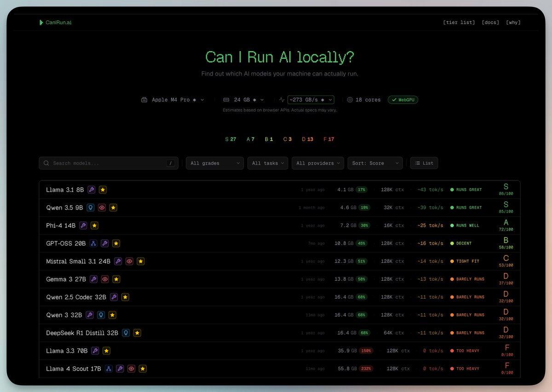Filter by B grade count
This screenshot has width=552, height=392.
click(x=269, y=139)
